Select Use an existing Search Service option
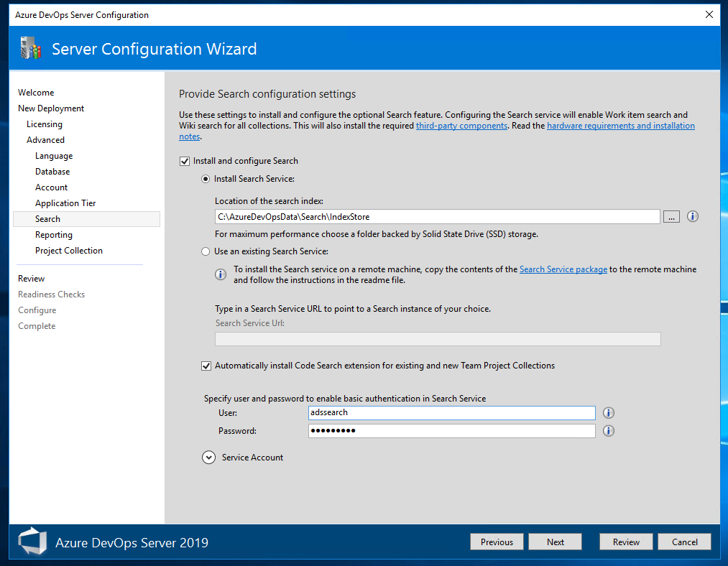Screen dimensions: 728x566 point(206,251)
